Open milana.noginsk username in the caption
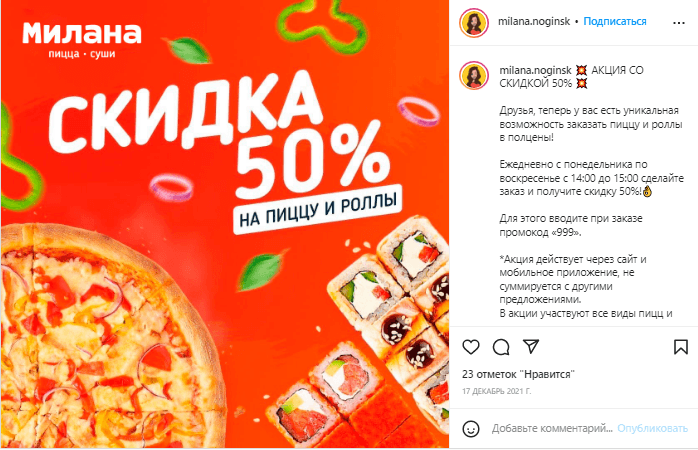The image size is (698, 450). point(535,70)
